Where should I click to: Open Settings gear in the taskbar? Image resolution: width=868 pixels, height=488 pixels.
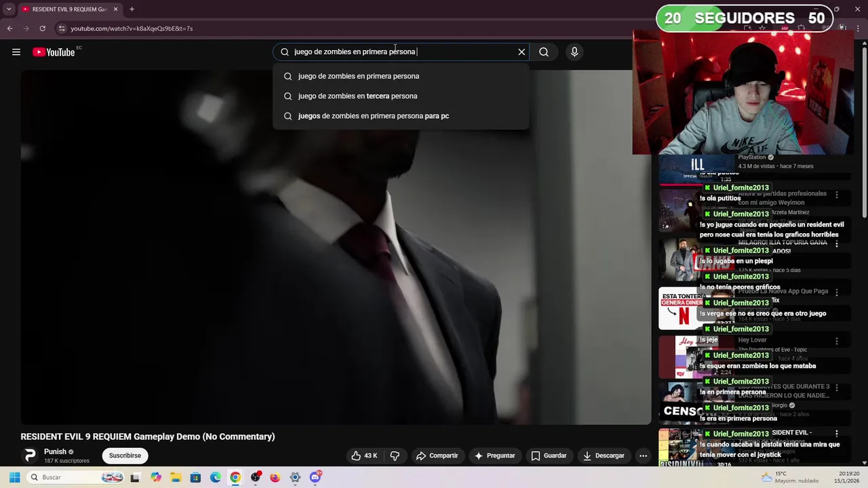(x=295, y=477)
